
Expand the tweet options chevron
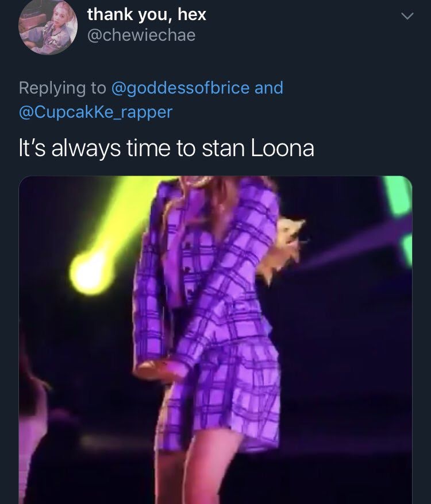point(406,18)
